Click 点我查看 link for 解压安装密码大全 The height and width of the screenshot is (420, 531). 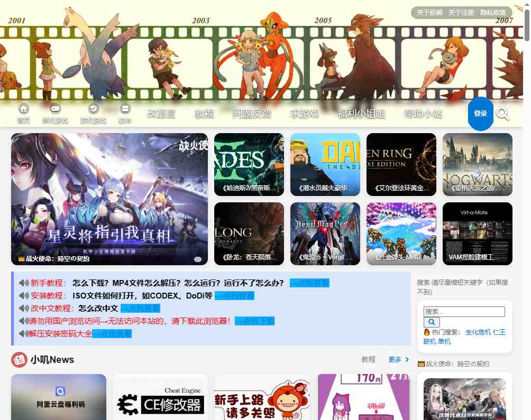(x=112, y=334)
